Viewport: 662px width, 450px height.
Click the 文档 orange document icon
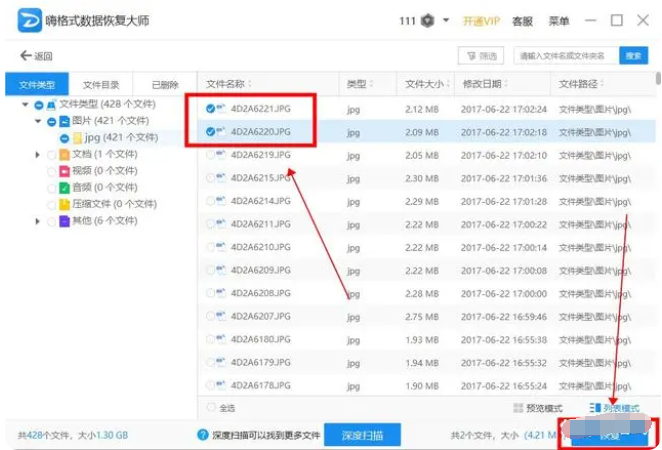point(64,155)
